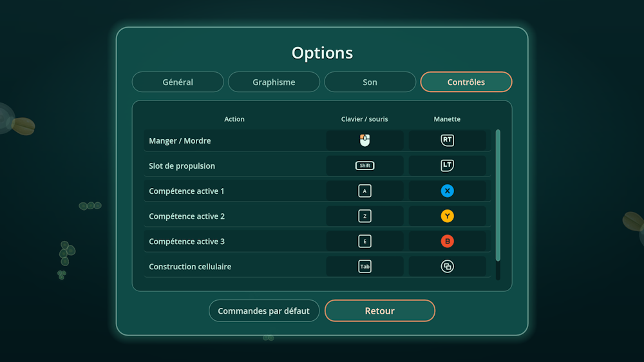Select the Contrôles tab

click(x=466, y=82)
